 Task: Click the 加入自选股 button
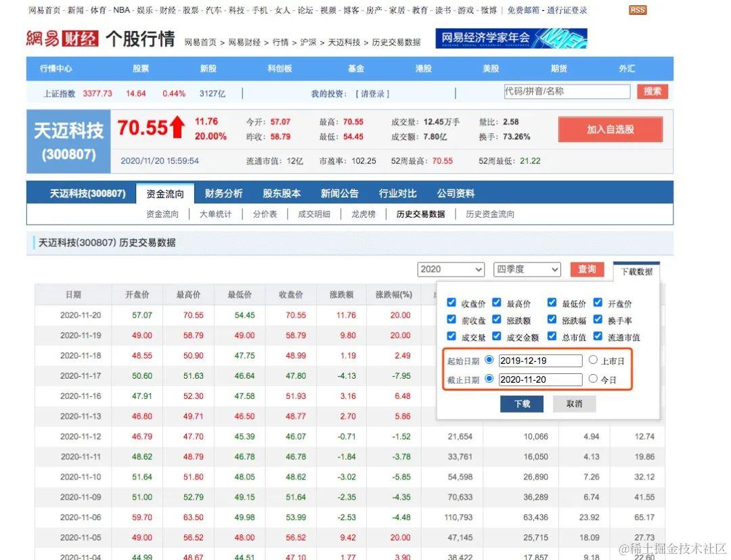click(611, 130)
